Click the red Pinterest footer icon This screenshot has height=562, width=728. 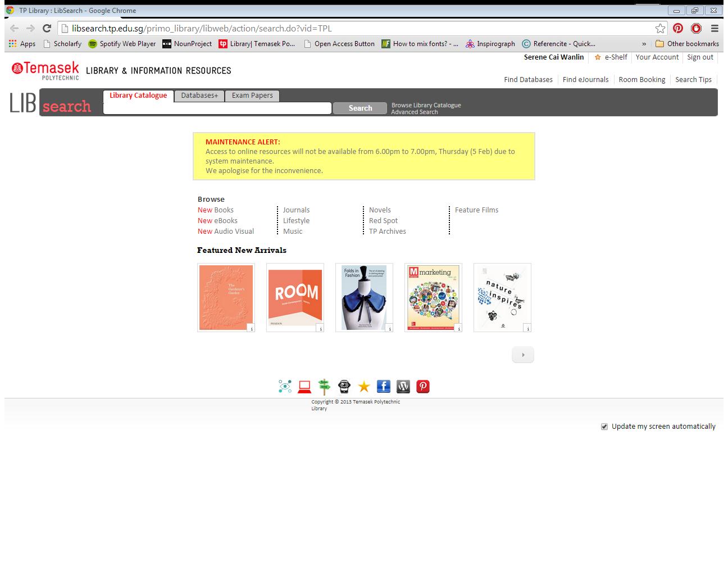pos(423,386)
